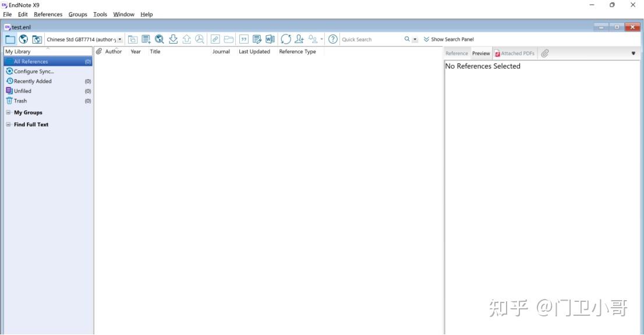Open the References menu
The width and height of the screenshot is (644, 335).
pyautogui.click(x=48, y=14)
